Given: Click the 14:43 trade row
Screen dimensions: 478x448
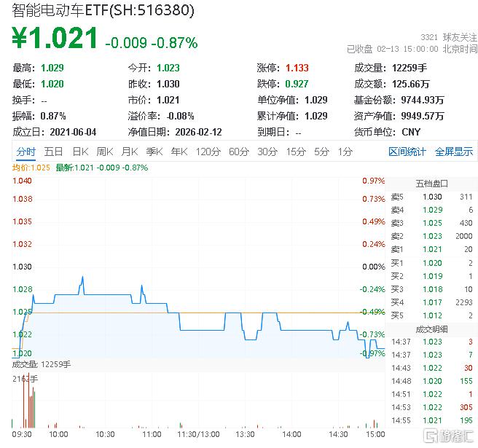Looking at the screenshot, I should coord(431,368).
